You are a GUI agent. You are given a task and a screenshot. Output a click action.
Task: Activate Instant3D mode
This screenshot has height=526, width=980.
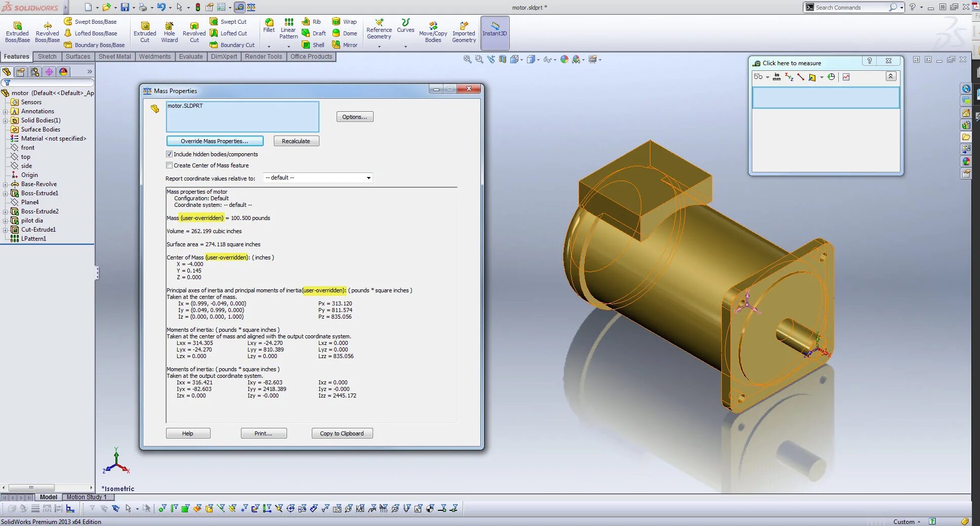[495, 31]
